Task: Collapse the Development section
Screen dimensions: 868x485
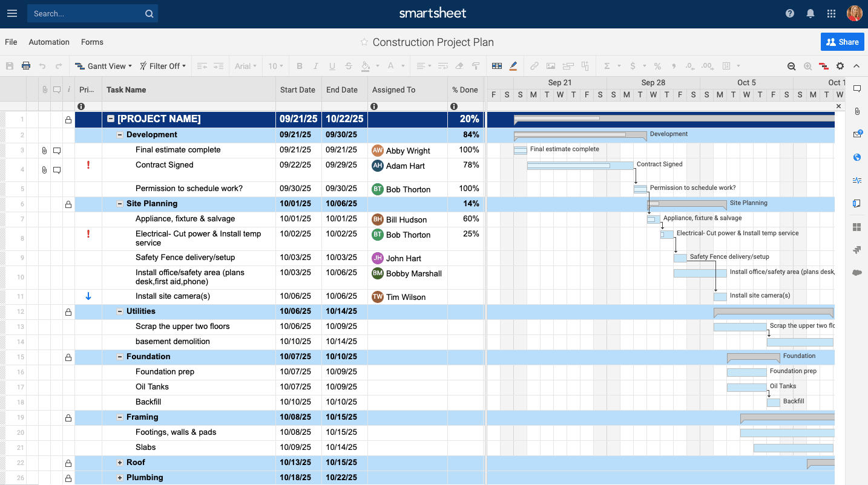Action: point(120,135)
